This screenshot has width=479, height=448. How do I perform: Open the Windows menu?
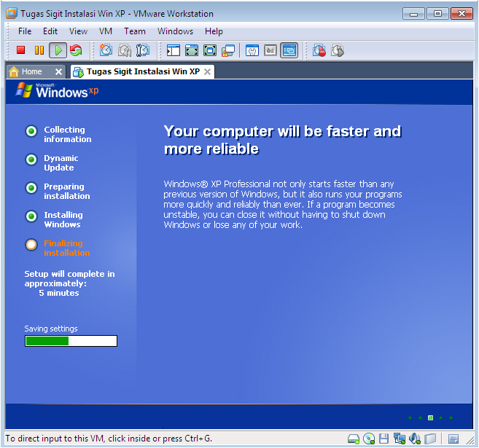coord(175,31)
